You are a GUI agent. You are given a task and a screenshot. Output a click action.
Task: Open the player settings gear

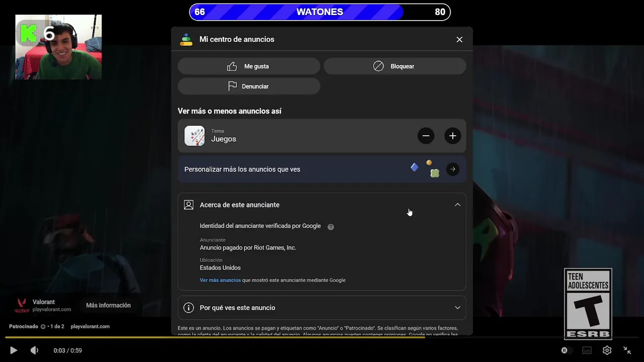tap(607, 350)
